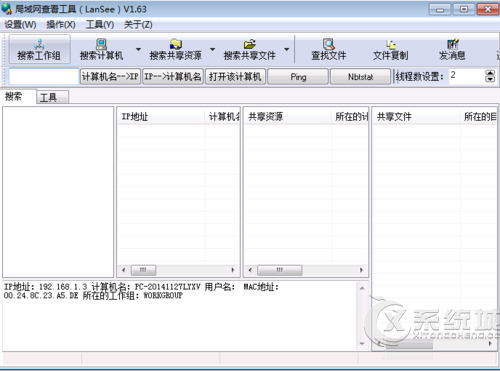The width and height of the screenshot is (500, 371).
Task: Click the 共享文件 column header
Action: click(416, 116)
